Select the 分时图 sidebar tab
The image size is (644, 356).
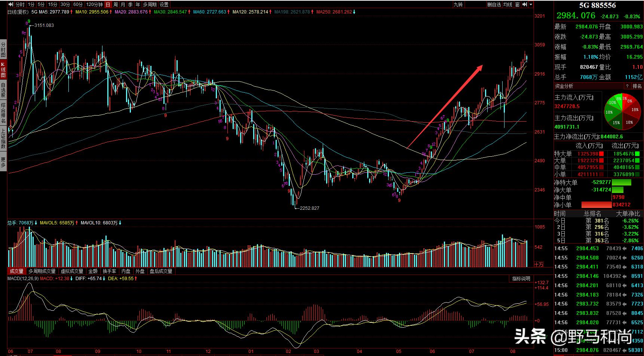tap(3, 49)
